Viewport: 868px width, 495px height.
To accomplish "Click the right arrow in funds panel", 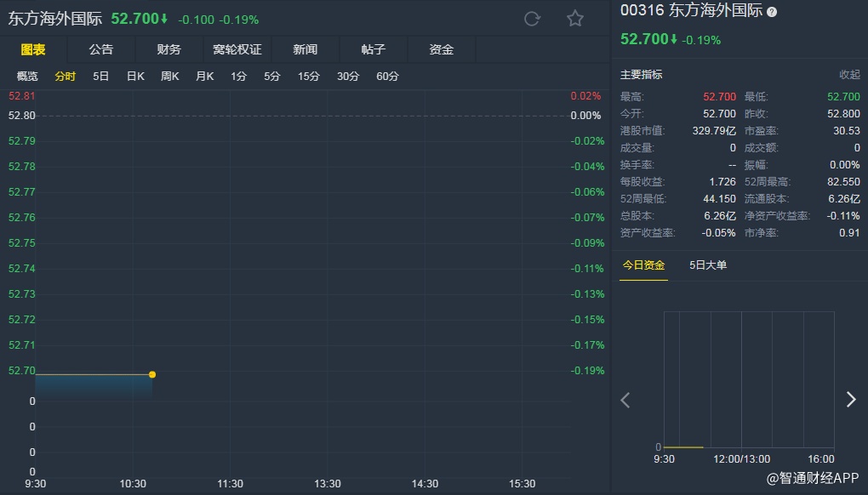I will pos(850,400).
